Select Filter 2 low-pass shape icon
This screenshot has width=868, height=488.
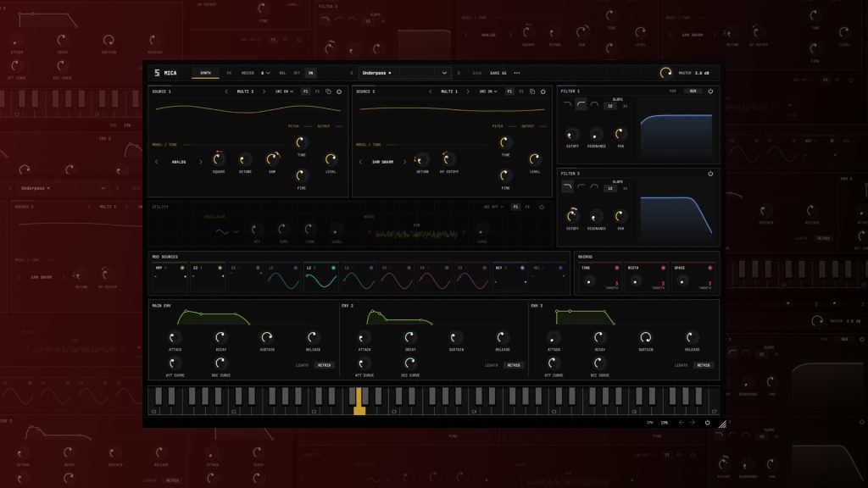point(567,187)
